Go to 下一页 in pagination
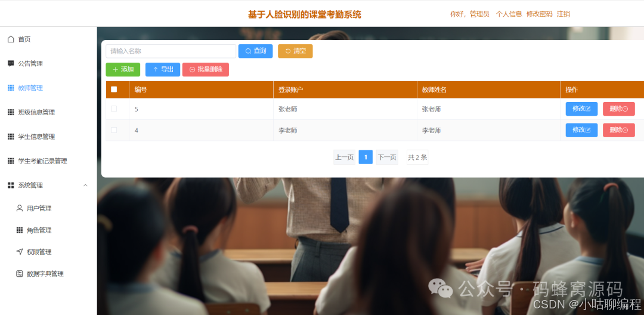This screenshot has height=315, width=644. [387, 157]
